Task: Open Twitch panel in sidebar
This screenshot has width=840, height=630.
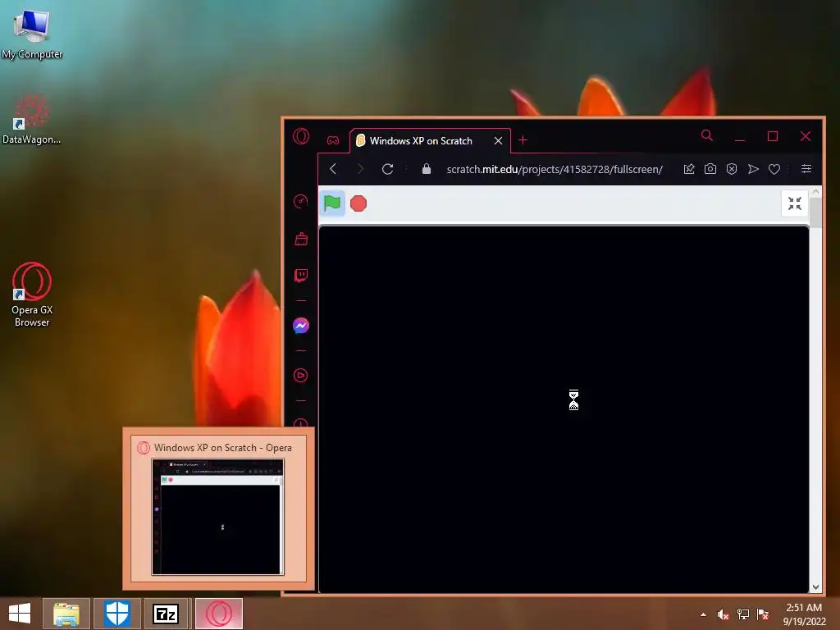Action: [301, 276]
